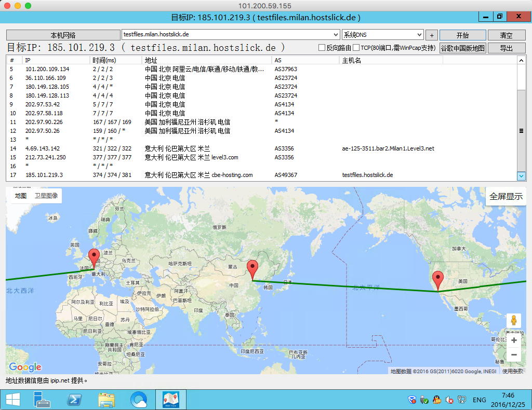
Task: Open the Windows Start button
Action: [x=13, y=400]
